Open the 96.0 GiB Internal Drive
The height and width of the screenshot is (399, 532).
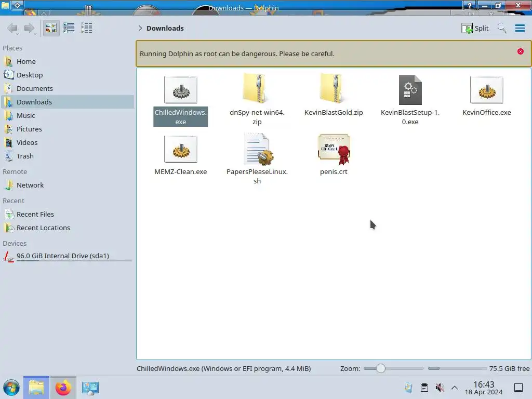[68, 256]
